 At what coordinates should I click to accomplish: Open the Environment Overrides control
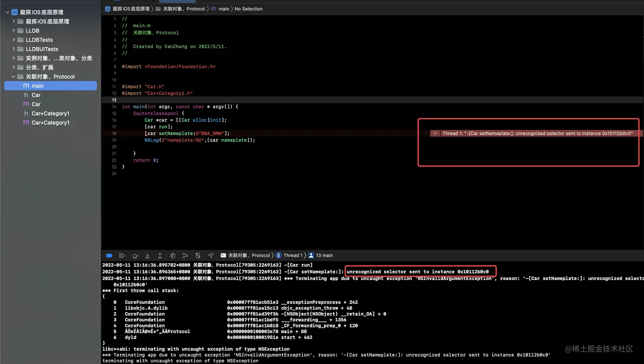point(198,255)
